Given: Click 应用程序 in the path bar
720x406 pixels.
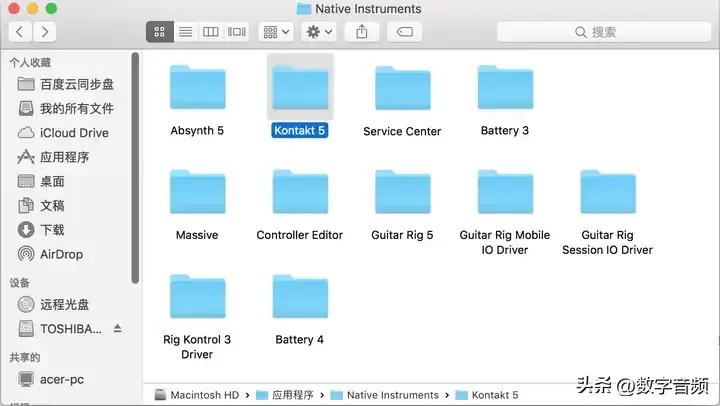Looking at the screenshot, I should 285,395.
